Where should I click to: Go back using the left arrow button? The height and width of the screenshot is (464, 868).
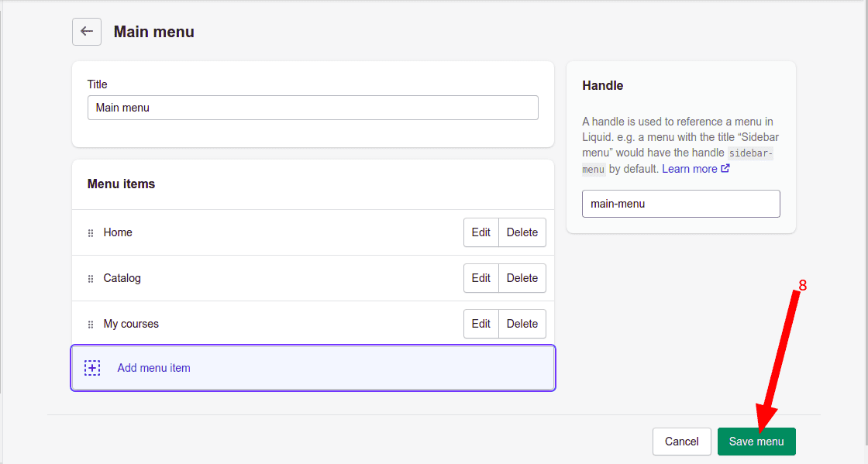(x=87, y=32)
